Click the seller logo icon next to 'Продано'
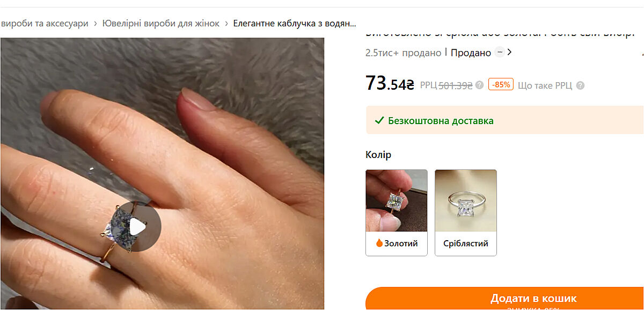 [500, 52]
